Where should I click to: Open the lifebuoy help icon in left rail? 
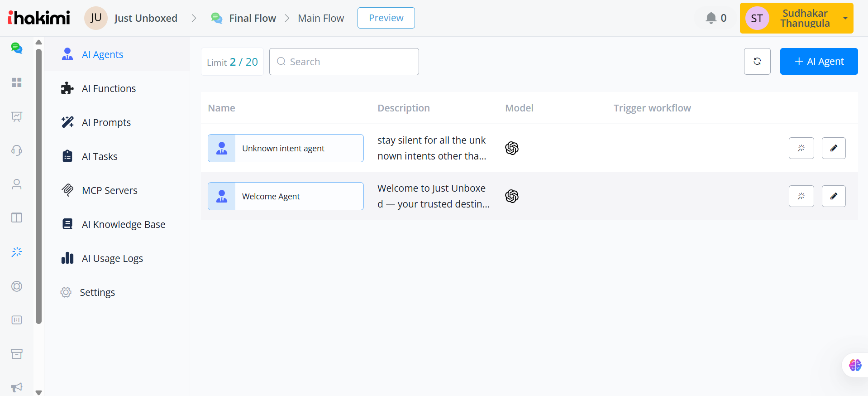click(x=17, y=286)
